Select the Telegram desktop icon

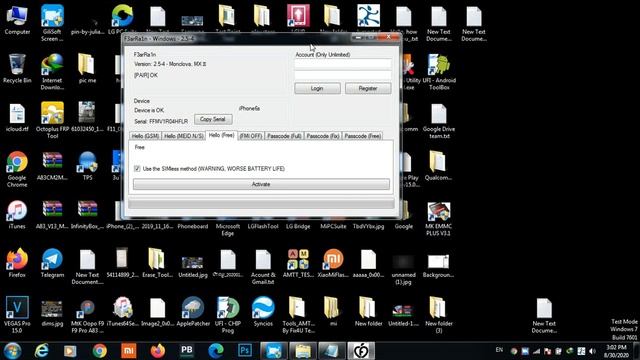pos(52,263)
